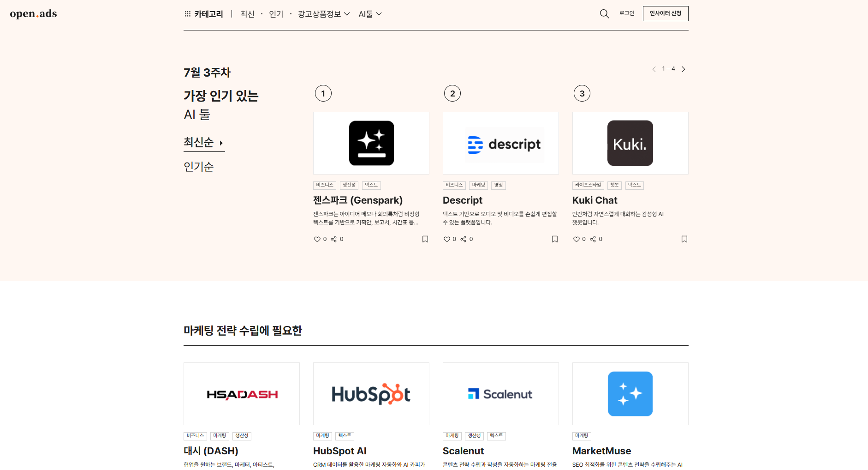Click 비즈니스 tag on Genspark card
Viewport: 868px width, 470px height.
[x=325, y=185]
